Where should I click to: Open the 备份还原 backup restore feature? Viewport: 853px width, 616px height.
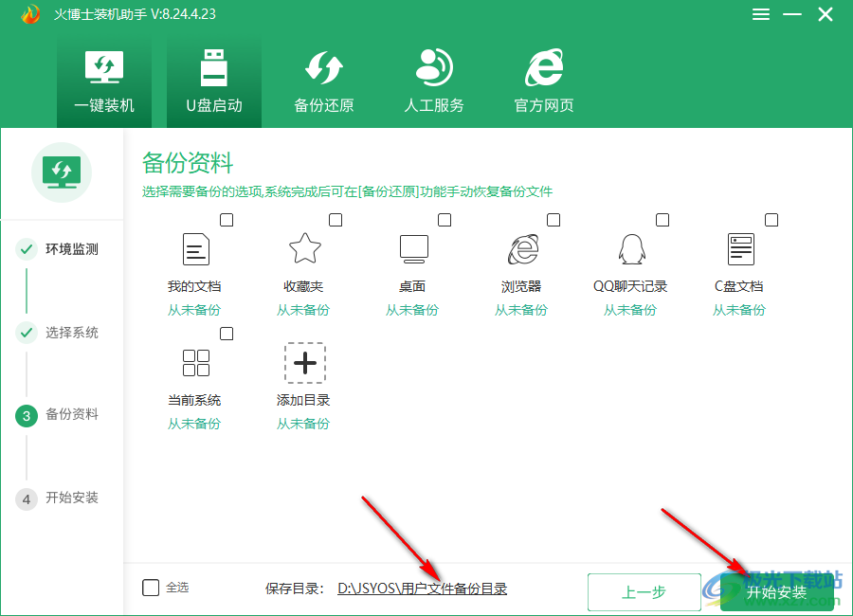pyautogui.click(x=323, y=81)
